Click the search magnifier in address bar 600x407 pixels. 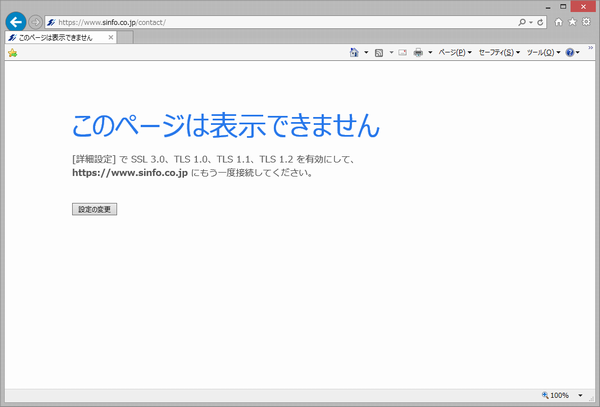click(x=522, y=22)
